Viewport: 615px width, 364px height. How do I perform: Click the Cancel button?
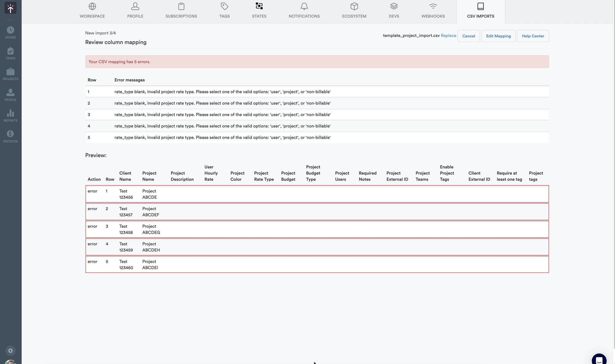click(468, 36)
